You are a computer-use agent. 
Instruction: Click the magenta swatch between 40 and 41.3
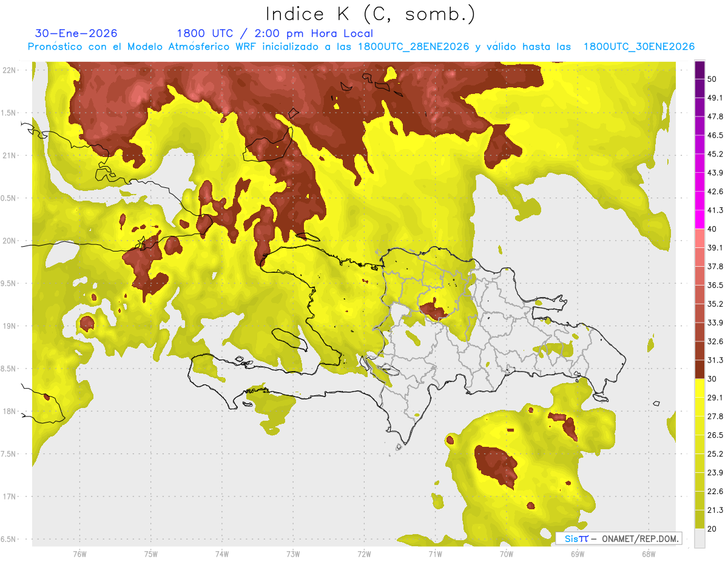tap(699, 219)
